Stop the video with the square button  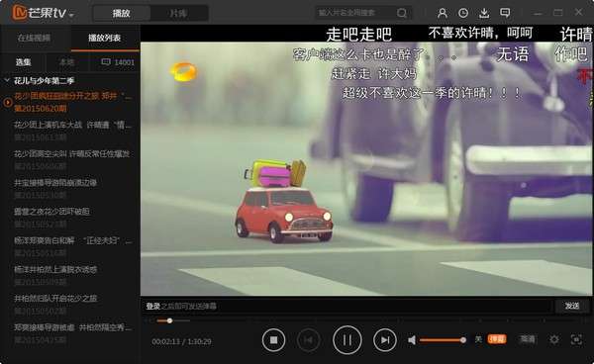coord(273,340)
